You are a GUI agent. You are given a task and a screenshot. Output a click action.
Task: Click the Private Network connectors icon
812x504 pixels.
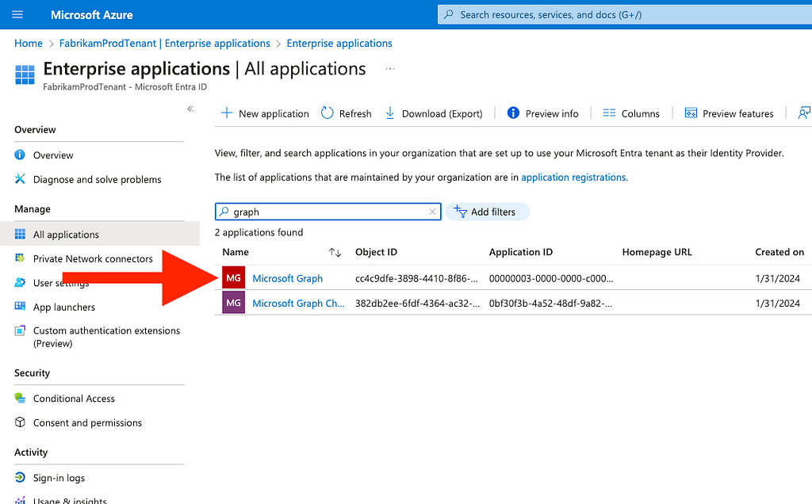20,258
